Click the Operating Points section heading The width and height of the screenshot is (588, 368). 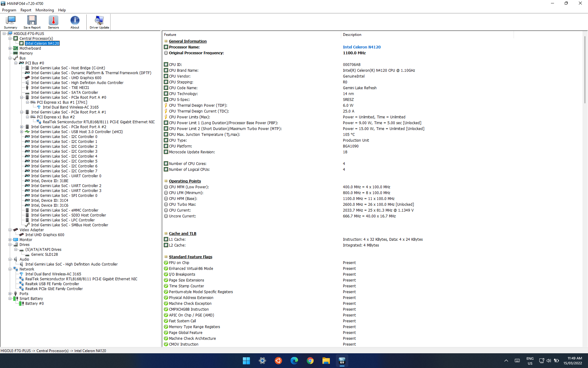click(185, 181)
